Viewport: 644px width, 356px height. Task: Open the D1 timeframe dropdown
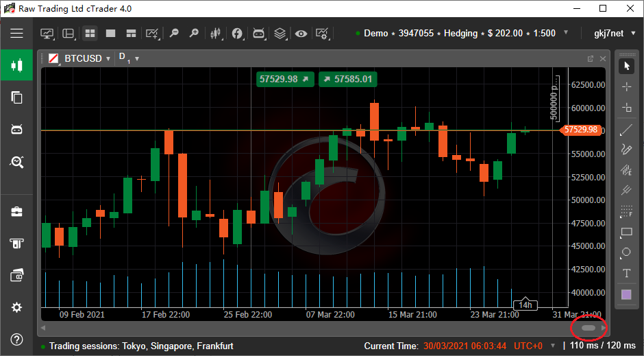(137, 59)
